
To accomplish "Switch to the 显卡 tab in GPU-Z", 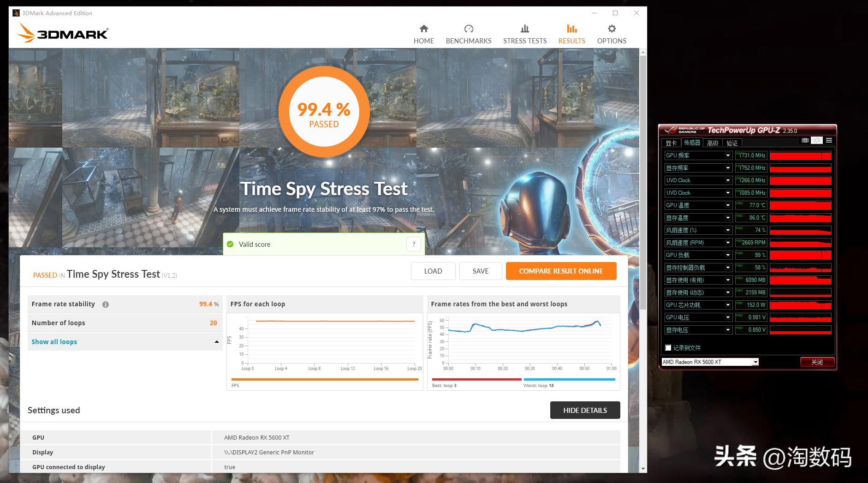I will [x=671, y=143].
